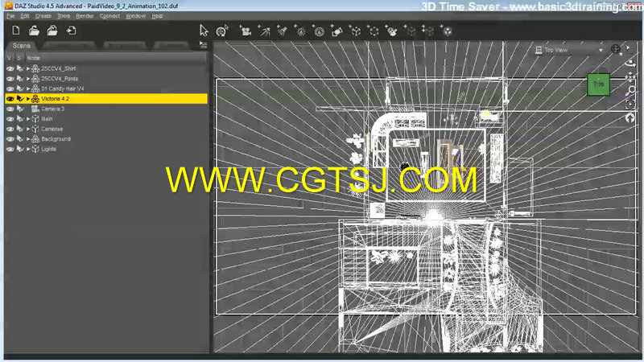The height and width of the screenshot is (362, 644).
Task: Click the viewport Frame selection control
Action: 630,104
